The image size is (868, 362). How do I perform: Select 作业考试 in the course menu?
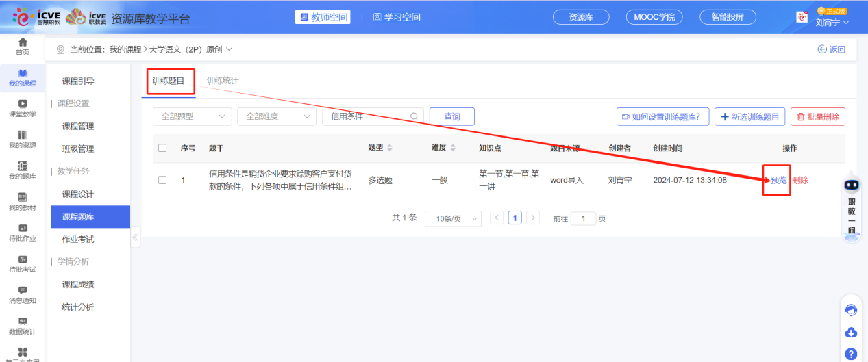(x=78, y=239)
